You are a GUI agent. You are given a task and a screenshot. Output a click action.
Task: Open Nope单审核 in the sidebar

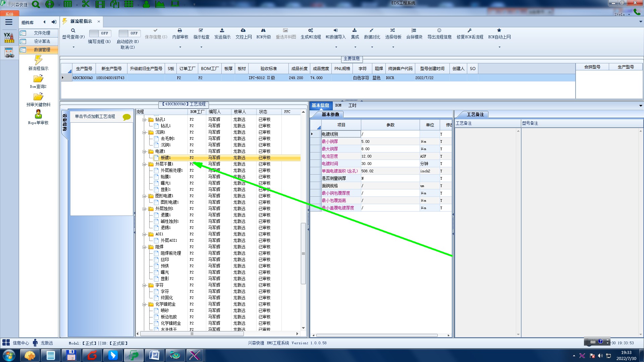pyautogui.click(x=38, y=115)
